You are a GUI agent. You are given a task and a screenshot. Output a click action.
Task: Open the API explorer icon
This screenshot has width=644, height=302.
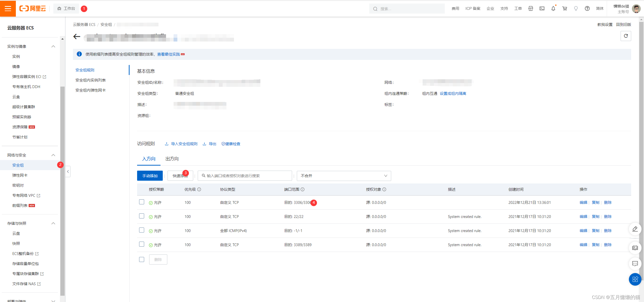pyautogui.click(x=531, y=9)
